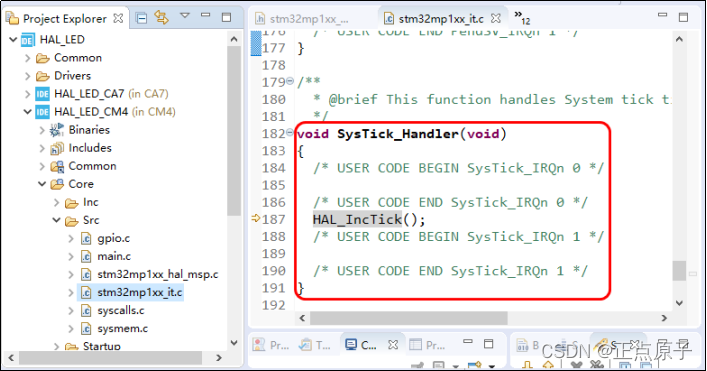Toggle Link with Editor in Project Explorer

pos(161,18)
